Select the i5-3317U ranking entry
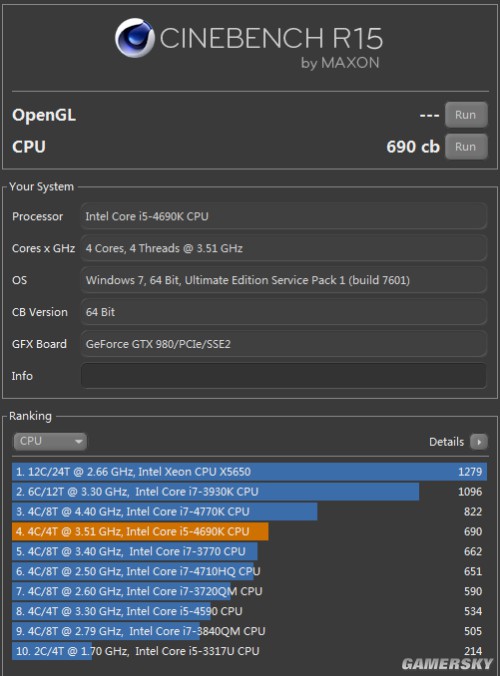This screenshot has width=500, height=676. pos(250,651)
